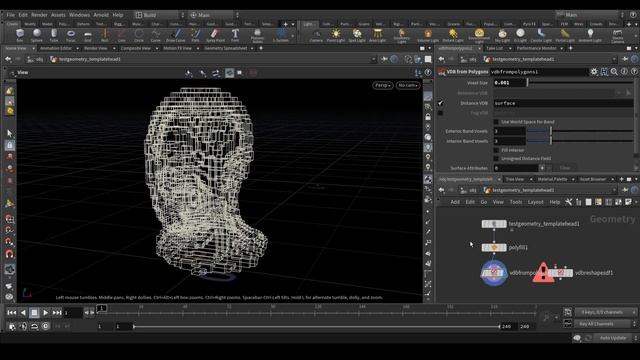This screenshot has width=640, height=360.
Task: Select the Platonic Solids tool
Action: click(257, 36)
